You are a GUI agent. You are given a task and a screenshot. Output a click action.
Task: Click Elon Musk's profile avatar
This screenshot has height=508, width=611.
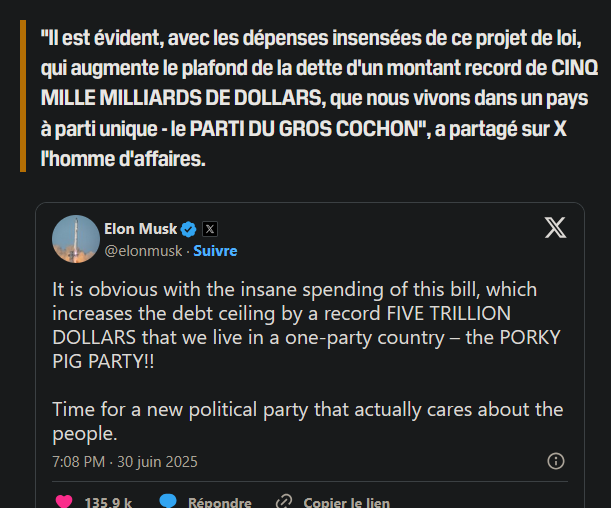click(74, 238)
